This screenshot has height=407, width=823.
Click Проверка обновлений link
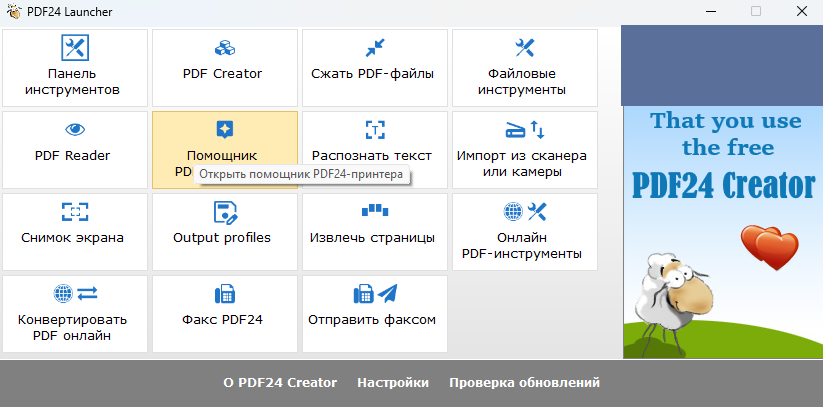(x=524, y=383)
